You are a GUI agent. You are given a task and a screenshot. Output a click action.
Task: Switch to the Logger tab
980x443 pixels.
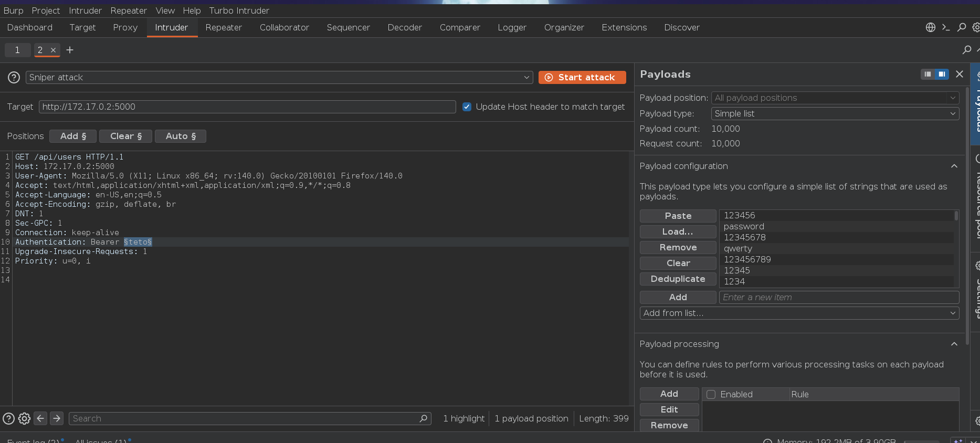coord(512,27)
